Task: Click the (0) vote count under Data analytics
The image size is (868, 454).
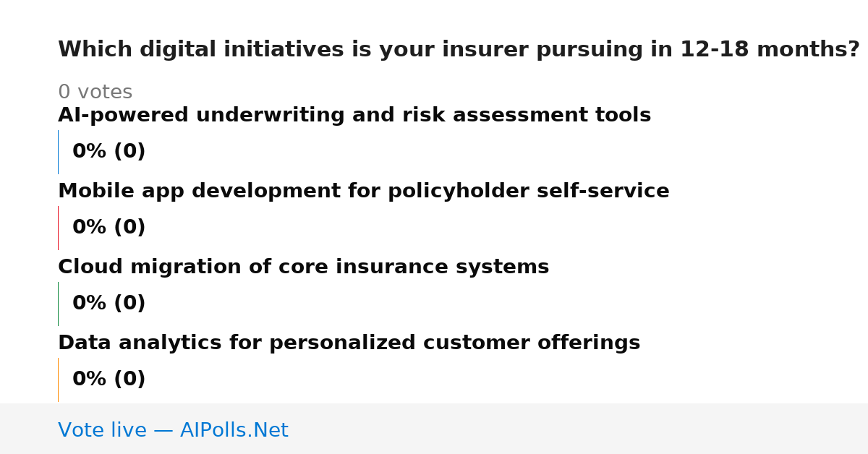Action: (130, 380)
